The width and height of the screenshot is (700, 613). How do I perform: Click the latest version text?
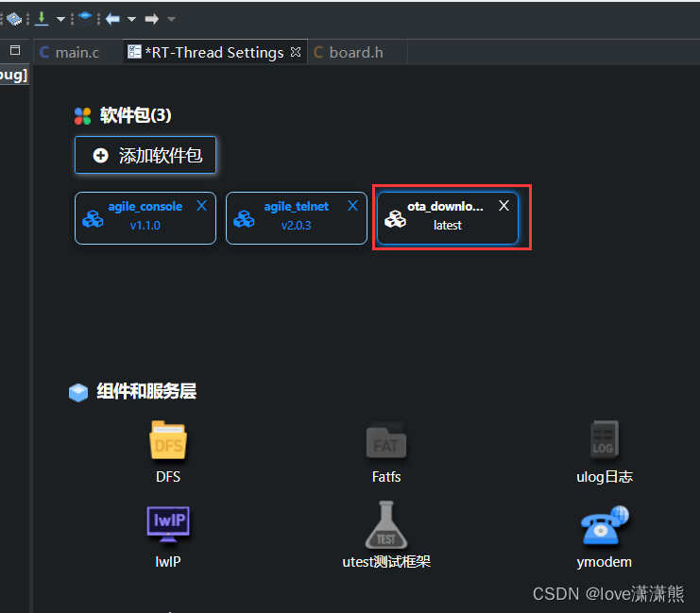click(448, 226)
